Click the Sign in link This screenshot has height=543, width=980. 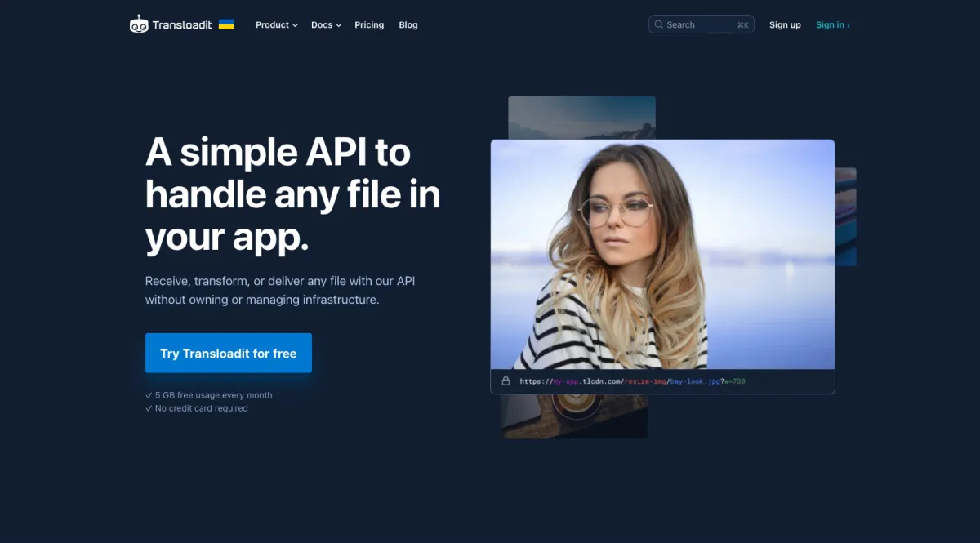(833, 25)
